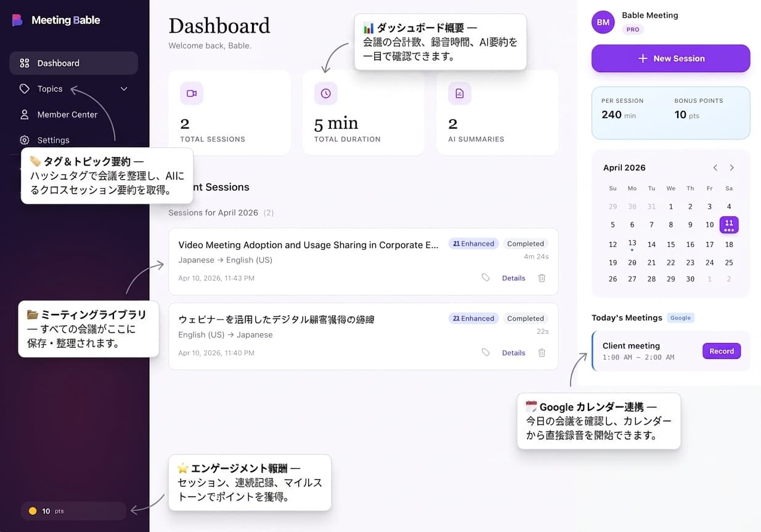Click the Topics tag icon

25,89
